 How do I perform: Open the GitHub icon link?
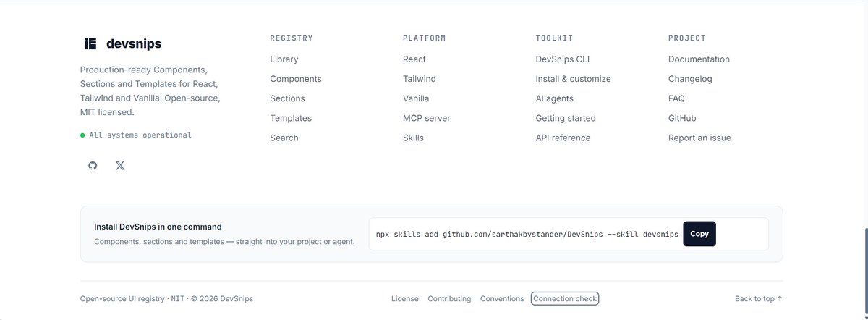[93, 166]
